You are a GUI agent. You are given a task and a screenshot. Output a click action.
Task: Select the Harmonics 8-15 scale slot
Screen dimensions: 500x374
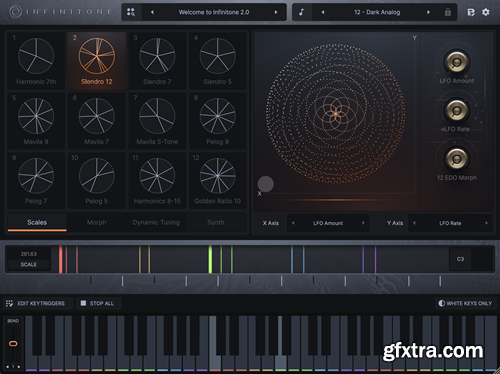pos(157,181)
